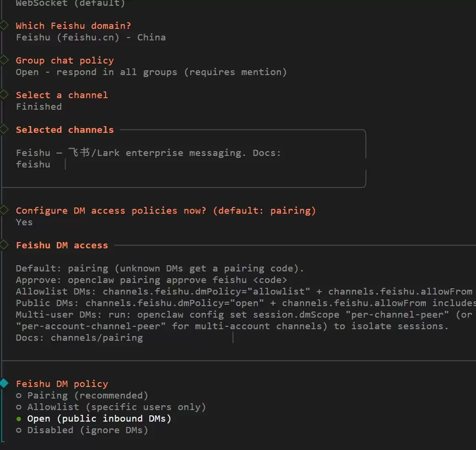Click the Approve: openclaw pairing approve command line

151,280
